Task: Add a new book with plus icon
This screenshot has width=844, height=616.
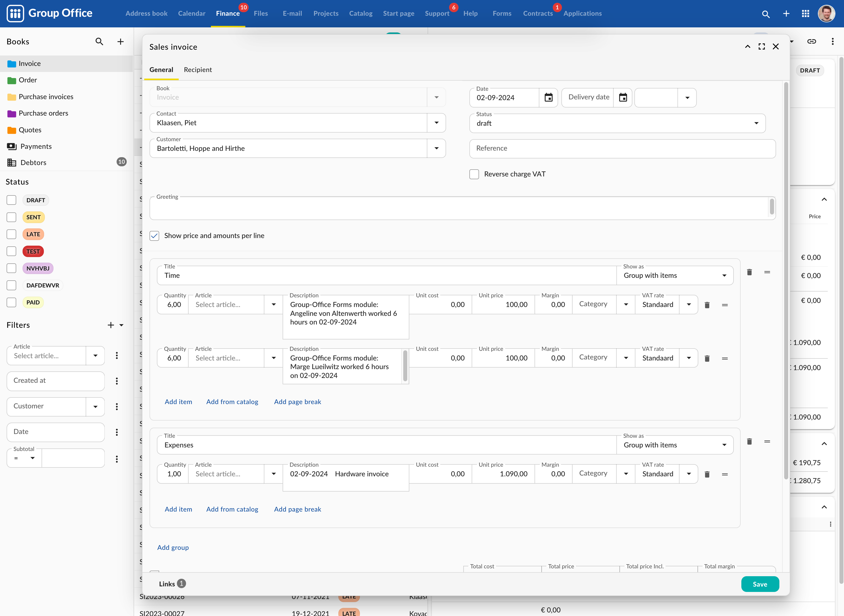Action: coord(120,41)
